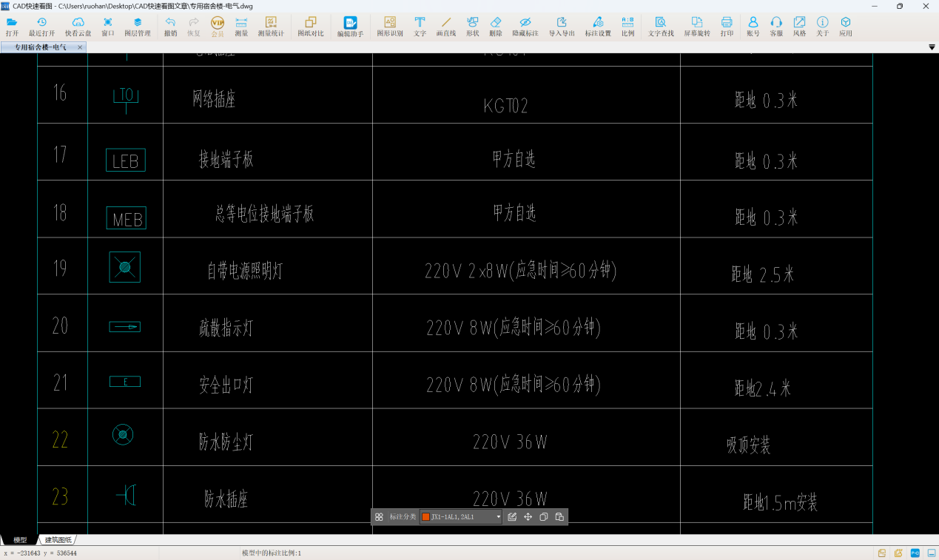Viewport: 939px width, 560px height.
Task: Select the 删除 eraser tool
Action: point(496,27)
